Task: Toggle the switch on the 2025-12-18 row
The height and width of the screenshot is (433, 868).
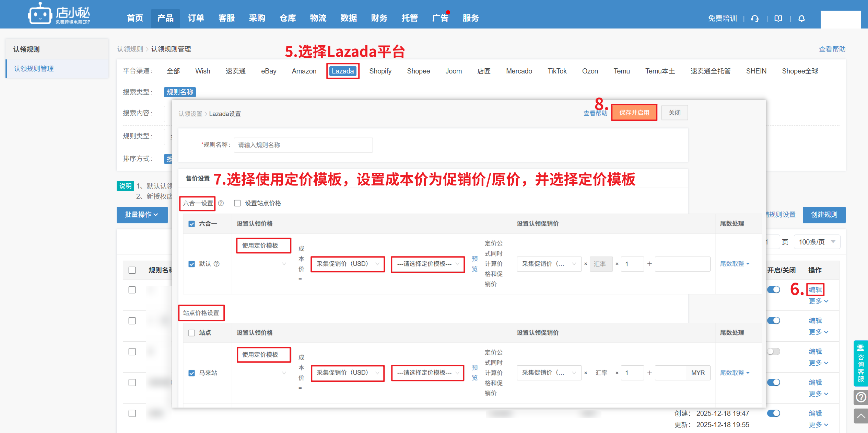Action: coord(774,413)
